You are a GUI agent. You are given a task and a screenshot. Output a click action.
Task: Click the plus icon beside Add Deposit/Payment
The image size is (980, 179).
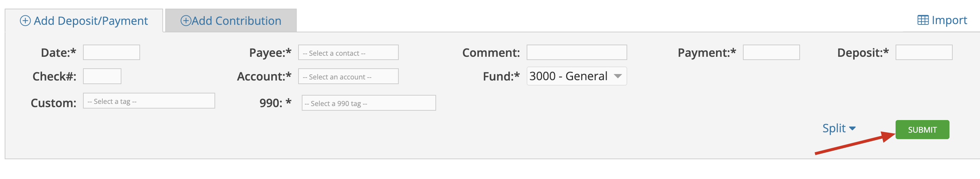(25, 20)
